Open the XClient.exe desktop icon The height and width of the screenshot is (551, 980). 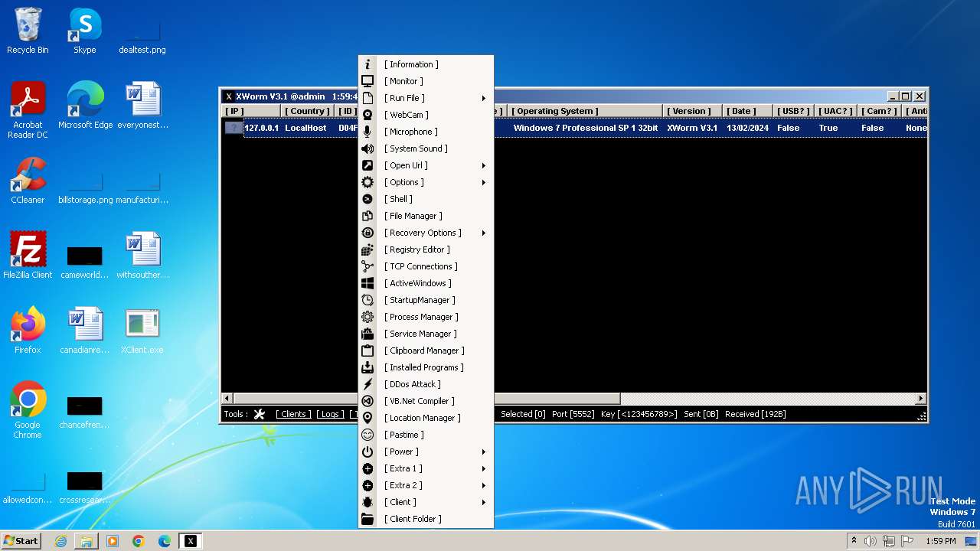pyautogui.click(x=142, y=331)
